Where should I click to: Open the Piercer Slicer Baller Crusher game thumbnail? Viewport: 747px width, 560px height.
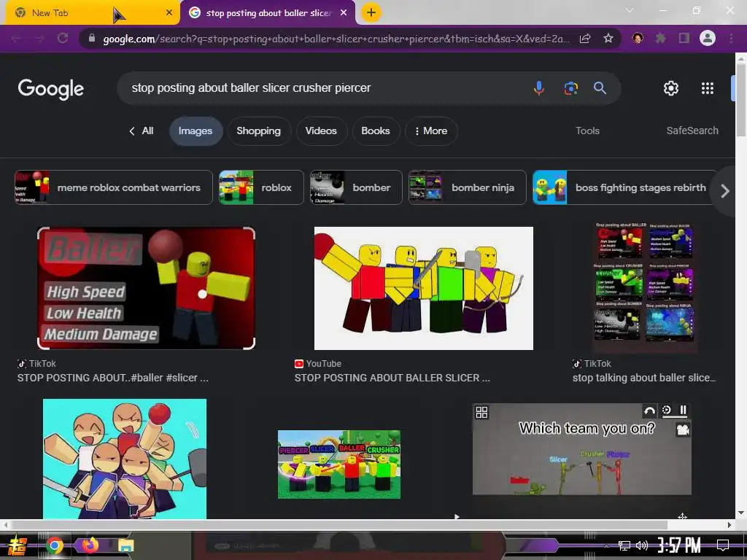(x=339, y=464)
